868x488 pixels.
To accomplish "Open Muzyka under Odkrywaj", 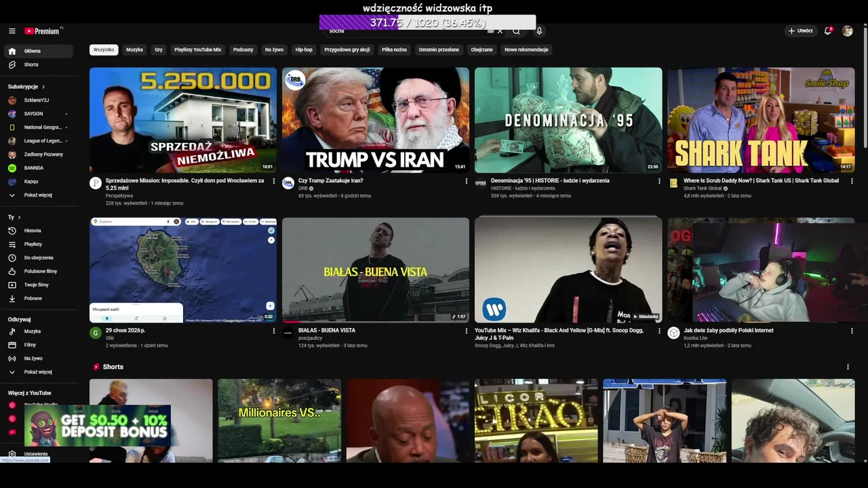I will 39,331.
